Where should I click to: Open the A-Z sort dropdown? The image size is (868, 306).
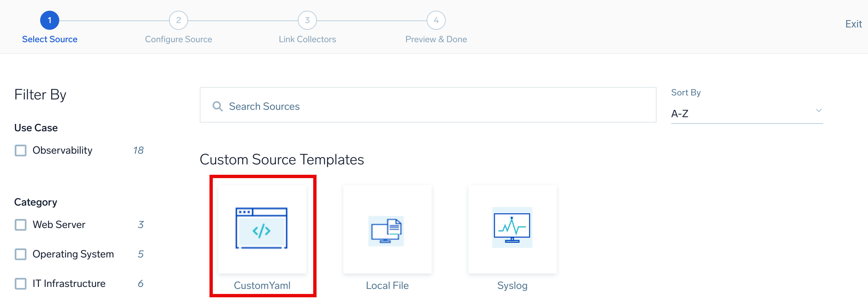[741, 114]
